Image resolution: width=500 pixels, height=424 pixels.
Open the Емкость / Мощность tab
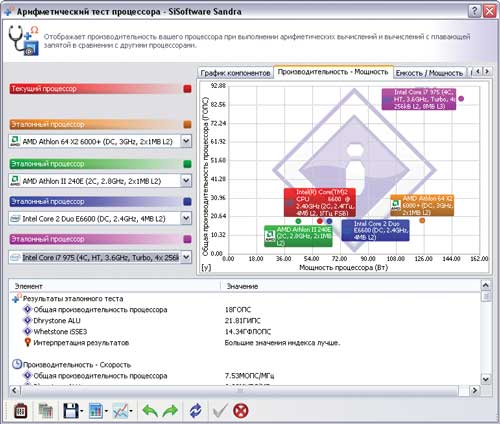(429, 73)
